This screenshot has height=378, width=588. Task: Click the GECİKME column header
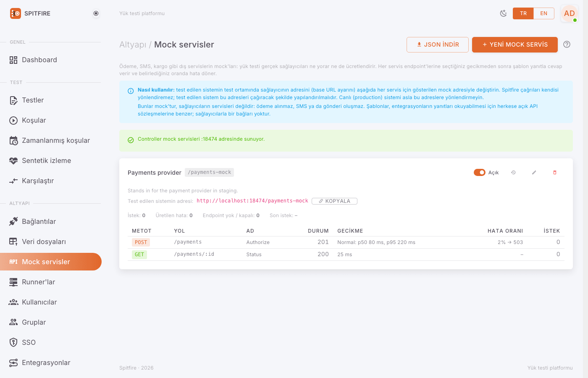[350, 231]
